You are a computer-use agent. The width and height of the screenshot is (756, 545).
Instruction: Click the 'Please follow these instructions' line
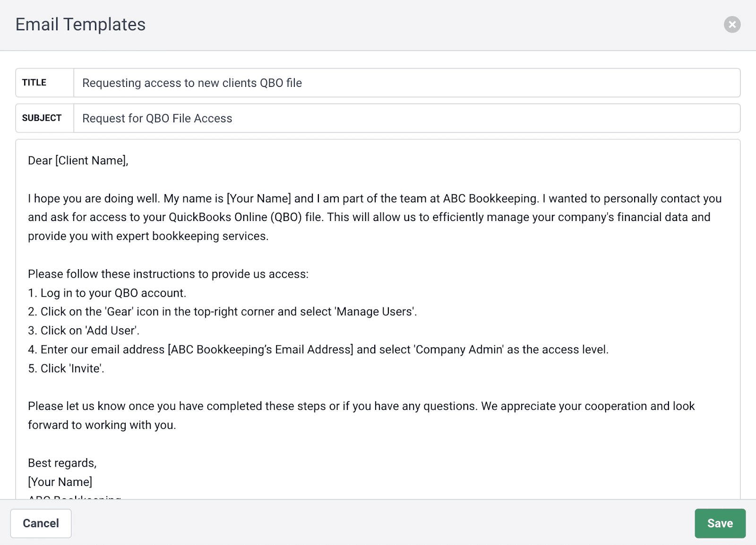click(x=168, y=274)
